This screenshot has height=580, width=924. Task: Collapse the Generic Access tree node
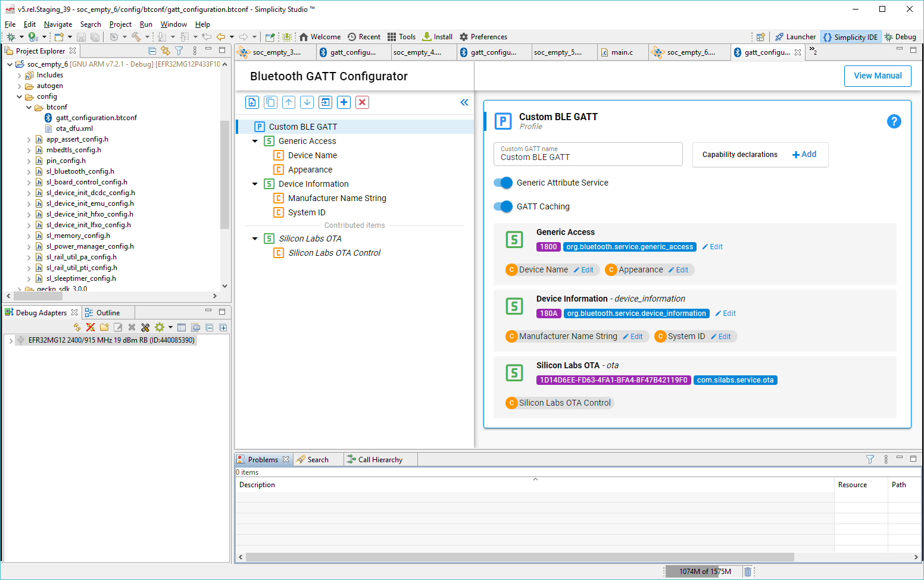[x=255, y=141]
